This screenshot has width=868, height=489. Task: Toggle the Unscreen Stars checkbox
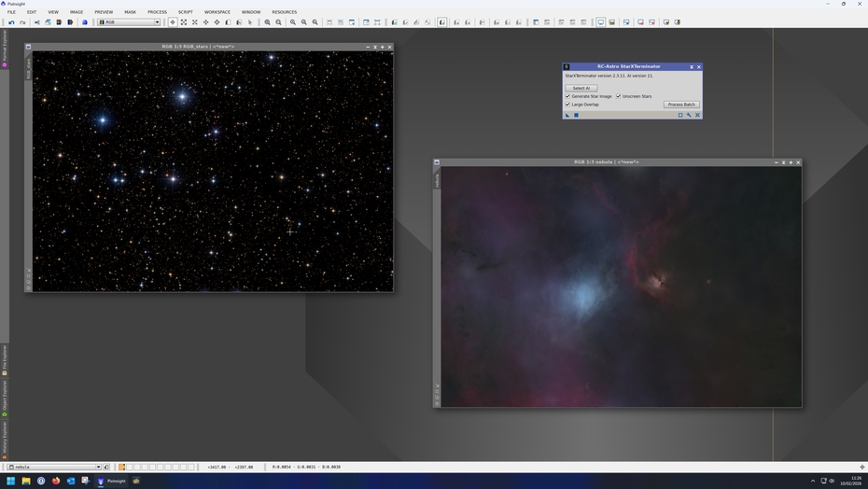[x=618, y=96]
